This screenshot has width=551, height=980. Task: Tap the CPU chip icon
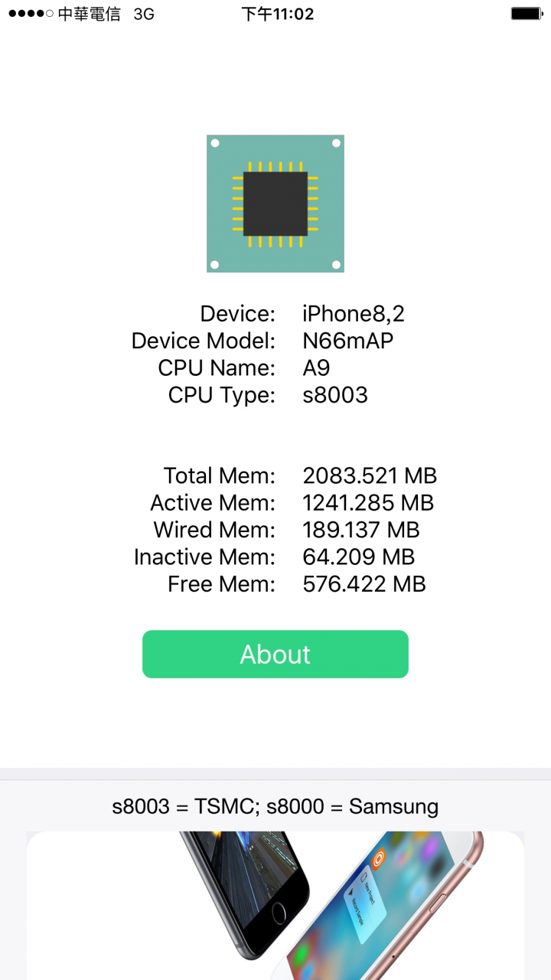275,204
